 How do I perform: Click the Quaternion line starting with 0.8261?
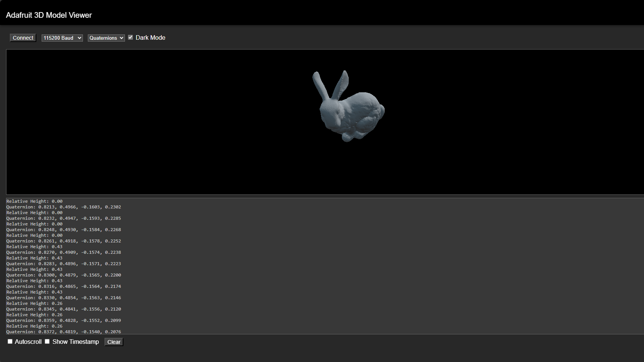64,241
